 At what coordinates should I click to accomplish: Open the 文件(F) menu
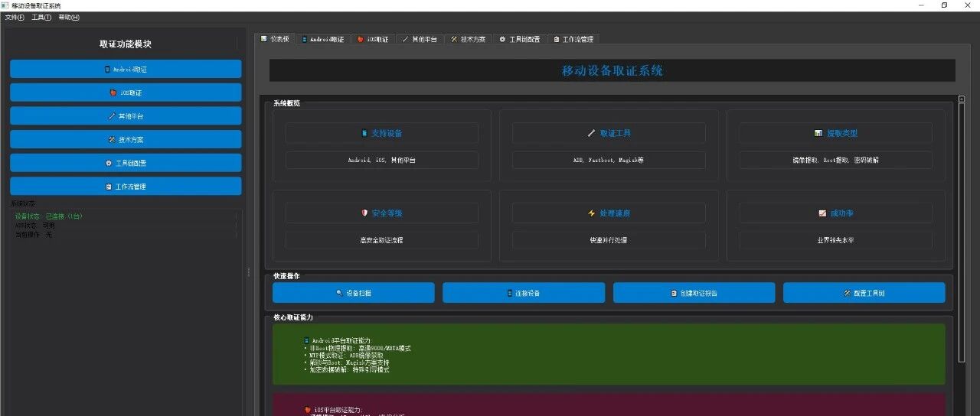15,18
